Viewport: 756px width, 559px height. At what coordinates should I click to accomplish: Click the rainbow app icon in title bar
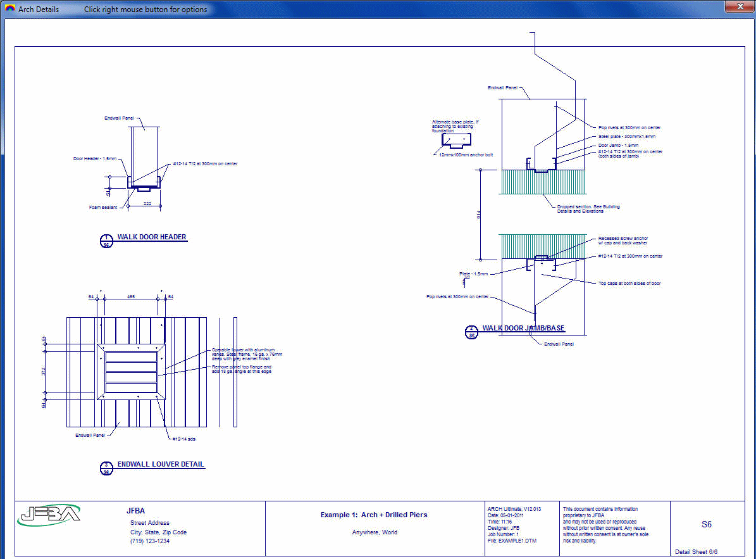coord(9,9)
